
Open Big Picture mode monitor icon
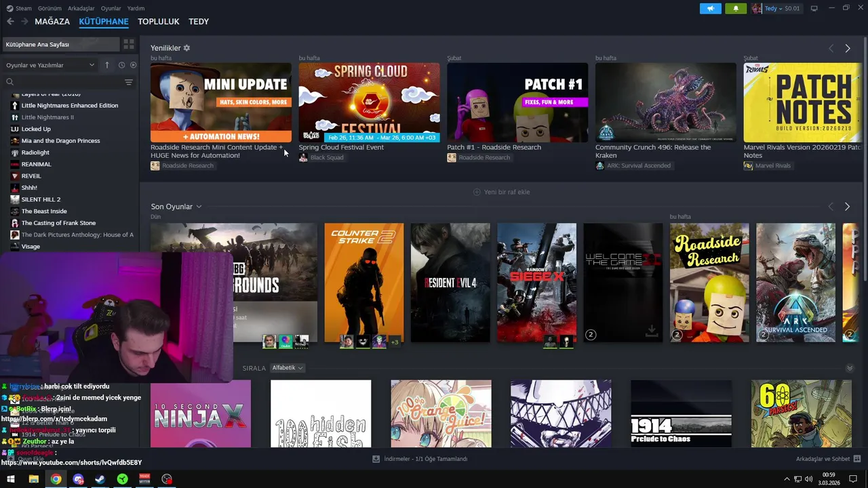point(814,8)
